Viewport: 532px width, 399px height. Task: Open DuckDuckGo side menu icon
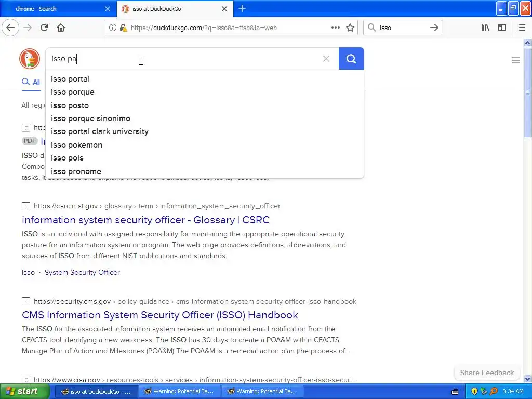[x=515, y=60]
